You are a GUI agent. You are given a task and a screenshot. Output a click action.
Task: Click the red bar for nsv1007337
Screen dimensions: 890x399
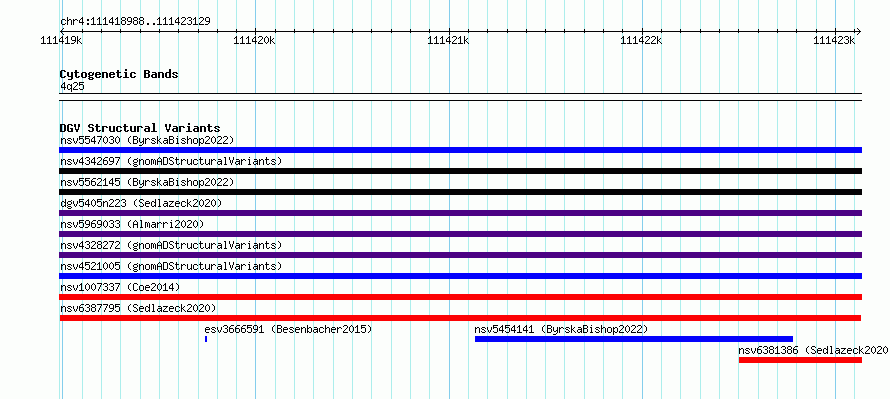(461, 297)
